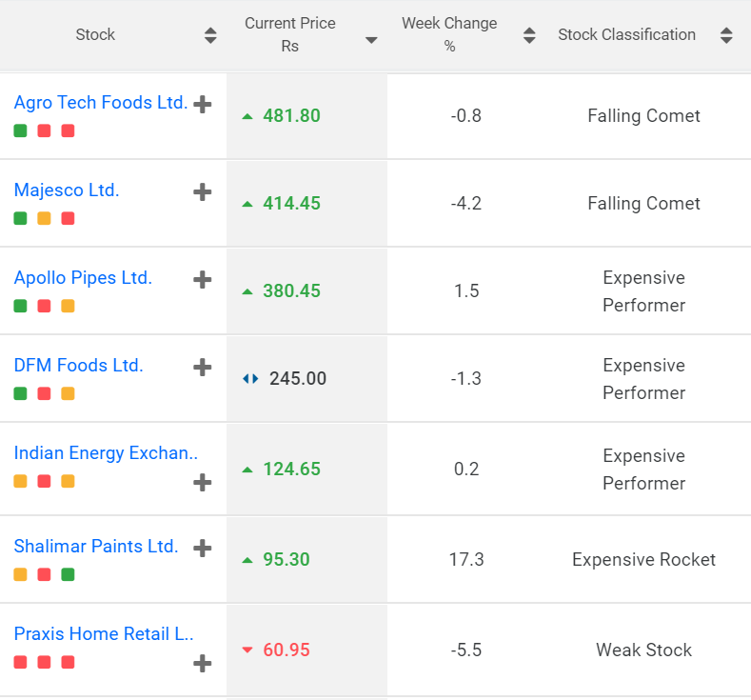Click first red square under Praxis Home Retail

[20, 663]
